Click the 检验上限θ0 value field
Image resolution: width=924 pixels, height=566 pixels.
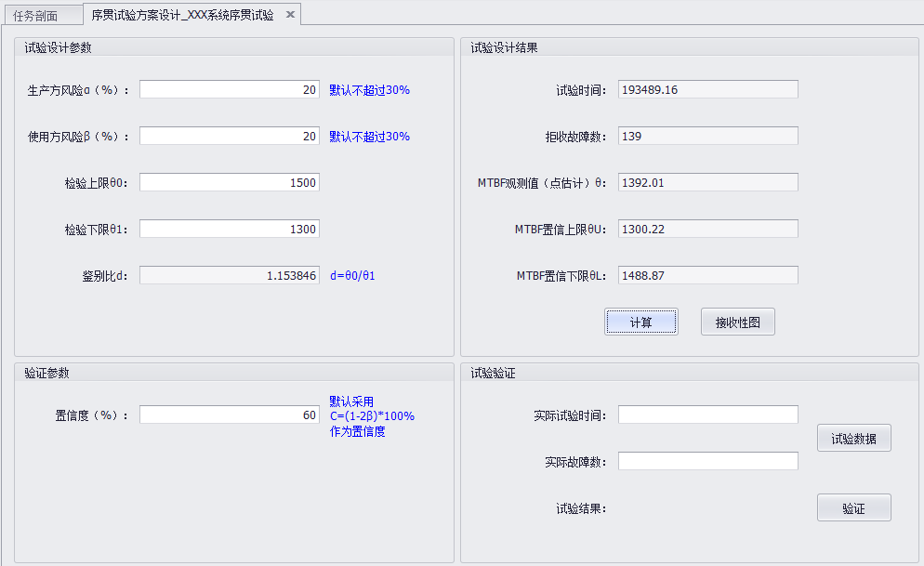tap(229, 181)
